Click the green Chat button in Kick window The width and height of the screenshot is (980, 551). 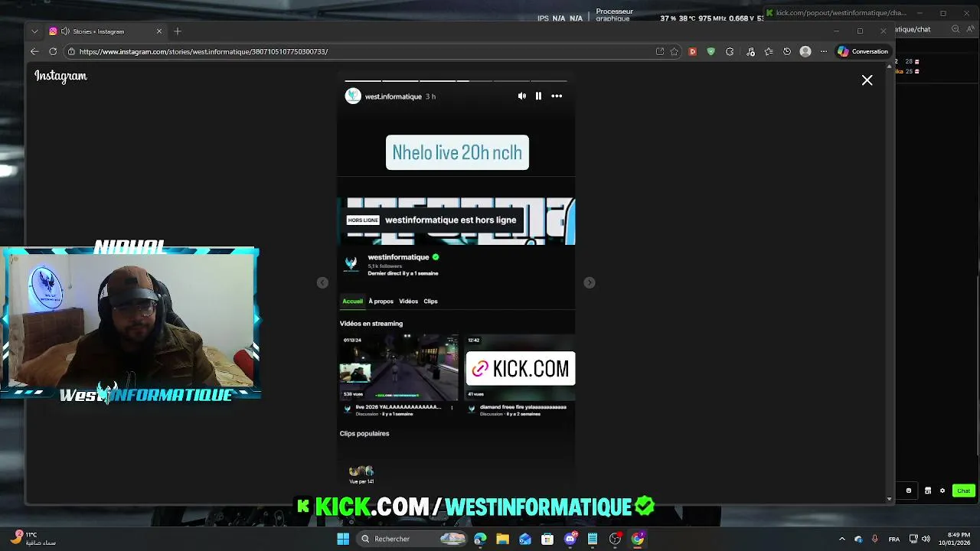coord(963,491)
